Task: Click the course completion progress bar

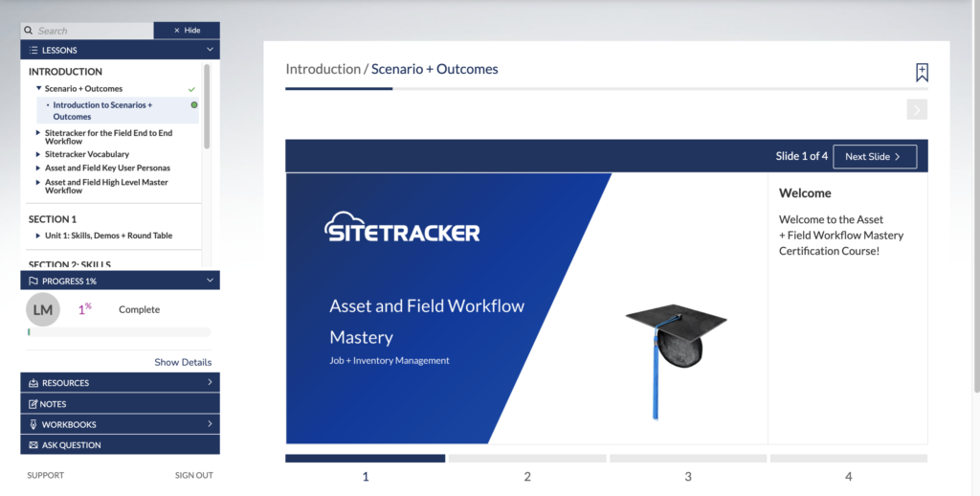Action: pyautogui.click(x=120, y=332)
